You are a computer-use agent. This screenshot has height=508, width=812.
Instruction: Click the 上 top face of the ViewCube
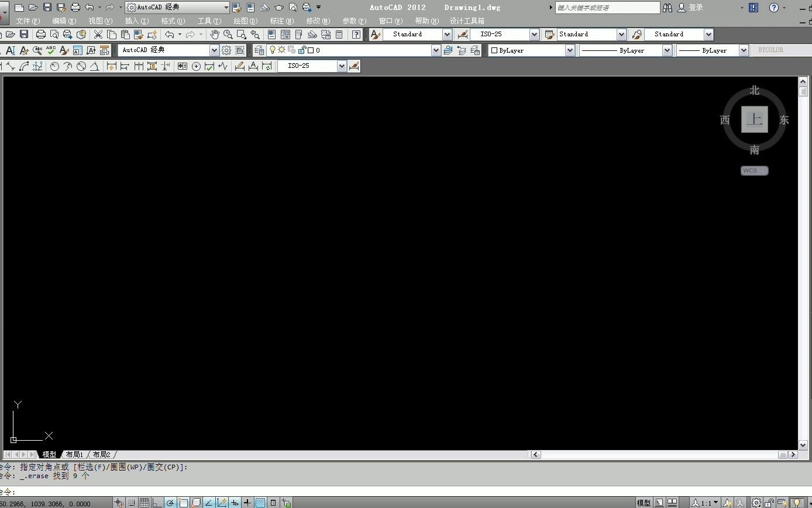click(755, 119)
